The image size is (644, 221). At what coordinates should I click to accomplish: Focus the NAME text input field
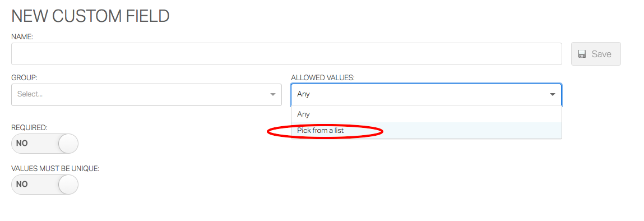click(286, 54)
